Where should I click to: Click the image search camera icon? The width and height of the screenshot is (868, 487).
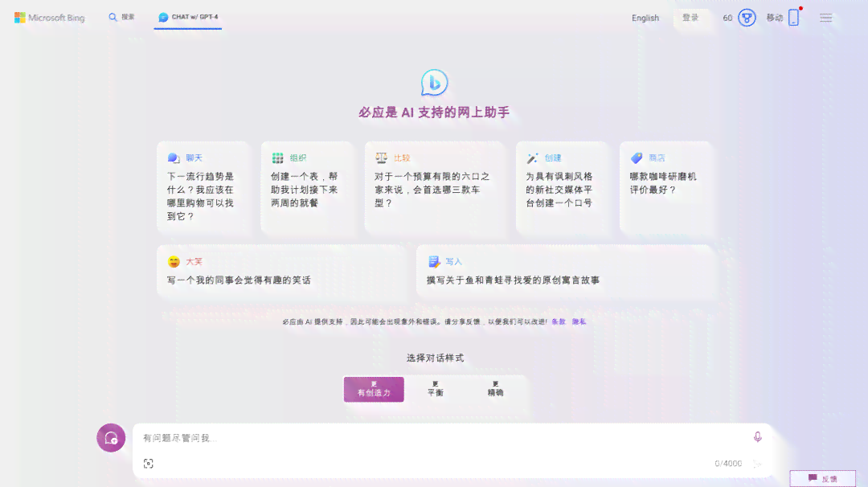(149, 463)
